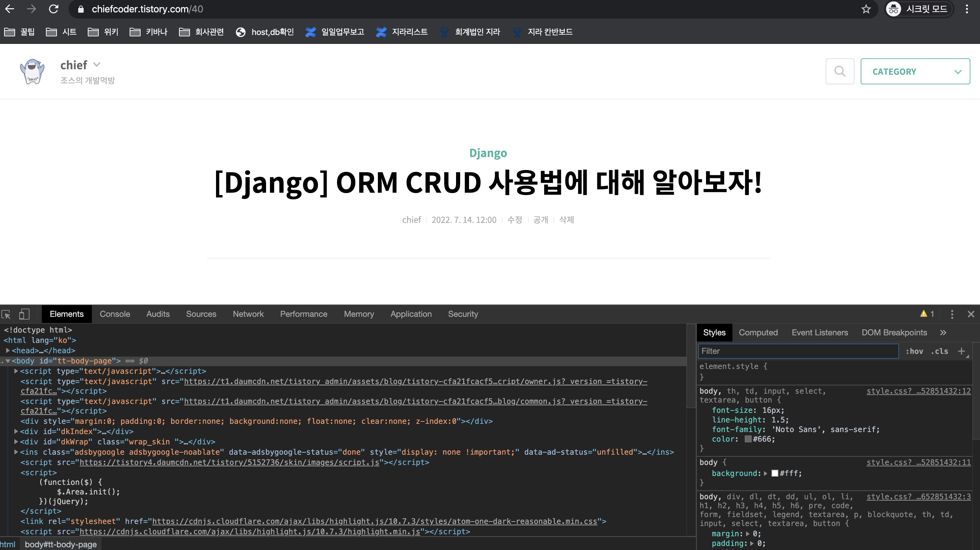Expand the dkWrap div node
Screen dimensions: 980x550
coord(16,442)
